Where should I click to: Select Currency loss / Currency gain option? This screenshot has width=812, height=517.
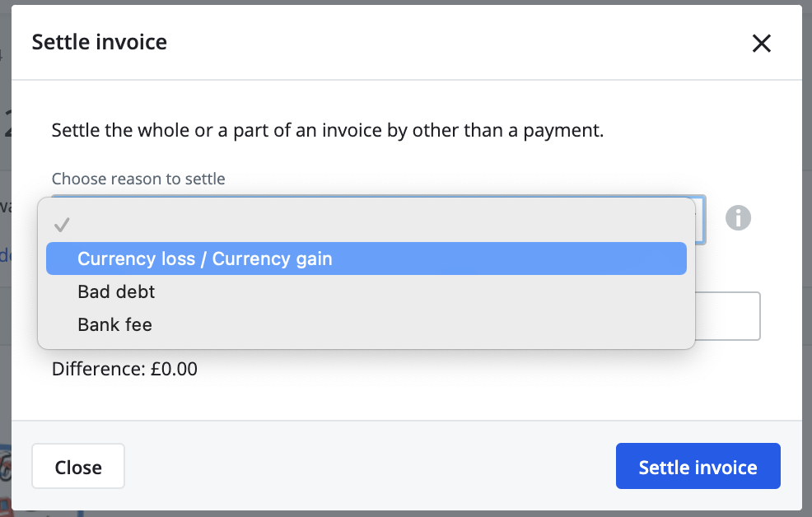[203, 258]
